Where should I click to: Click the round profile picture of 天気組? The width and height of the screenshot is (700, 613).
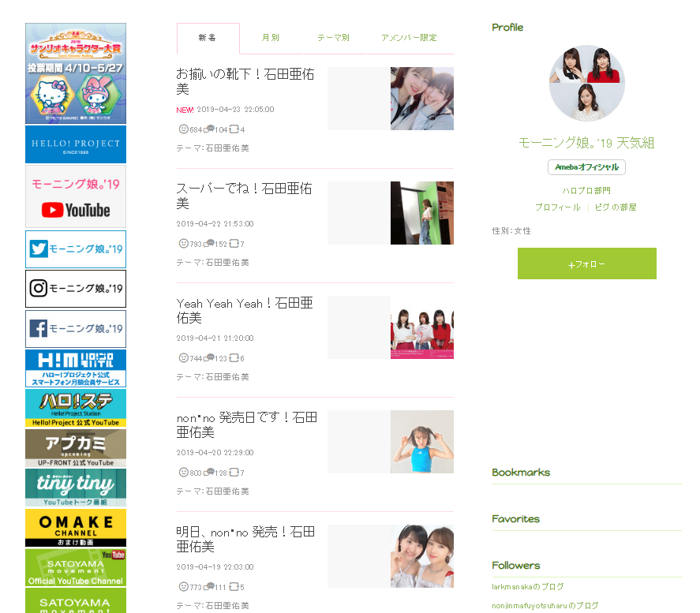(x=586, y=83)
